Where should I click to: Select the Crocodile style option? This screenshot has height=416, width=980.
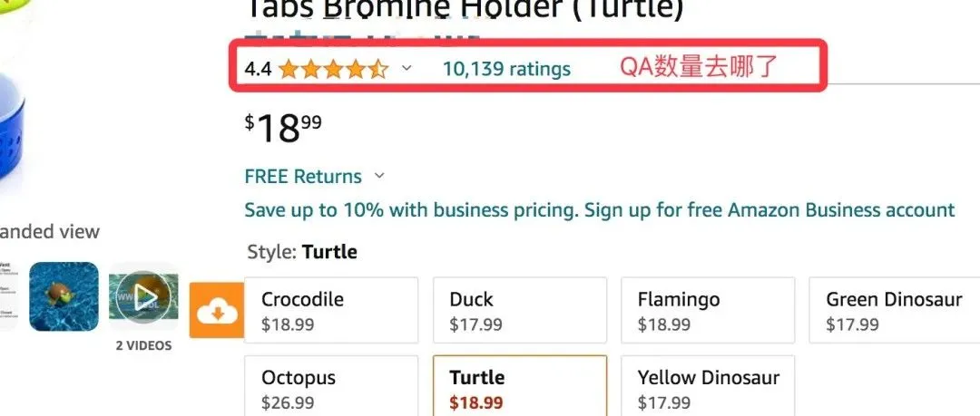click(x=331, y=311)
